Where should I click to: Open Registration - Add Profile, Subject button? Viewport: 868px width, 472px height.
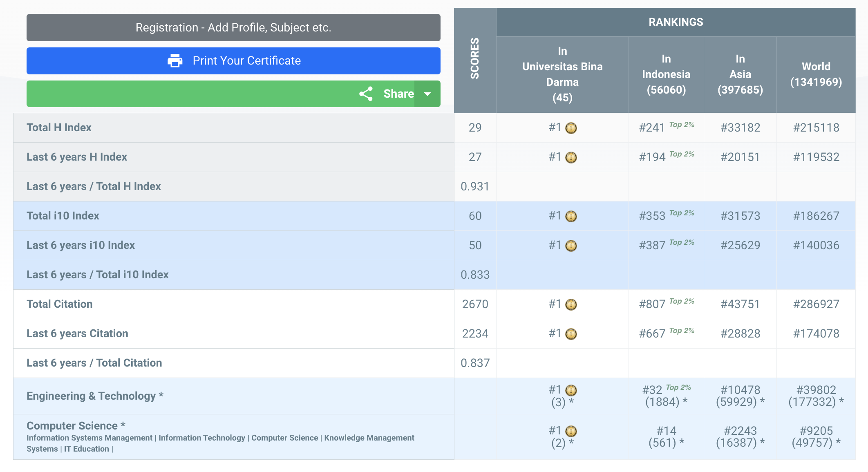[x=233, y=27]
